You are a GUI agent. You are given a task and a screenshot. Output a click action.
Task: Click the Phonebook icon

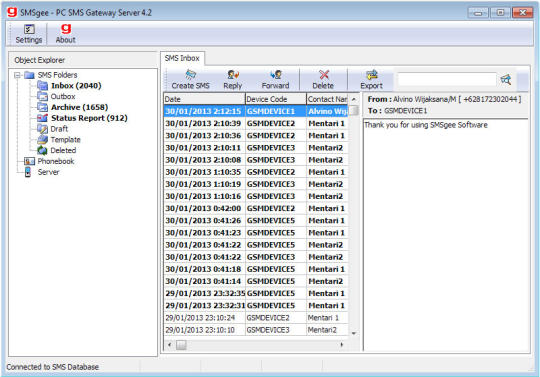pos(29,161)
